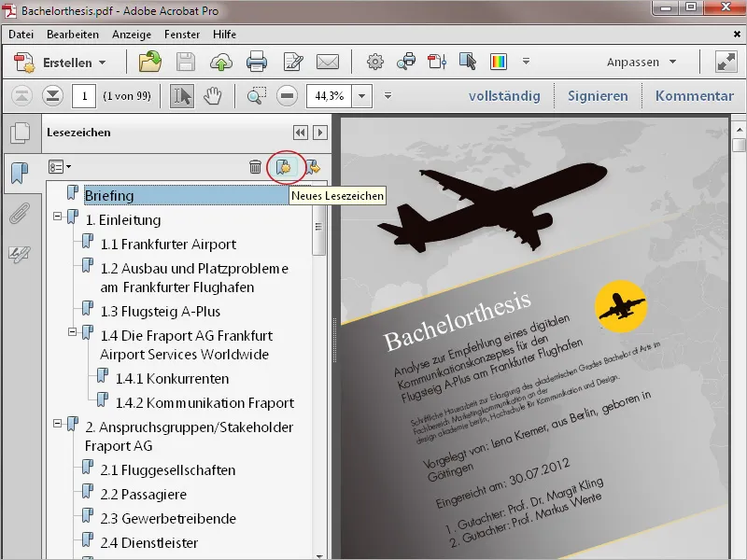
Task: Toggle the Bookmarks panel sidebar icon
Action: pyautogui.click(x=22, y=172)
